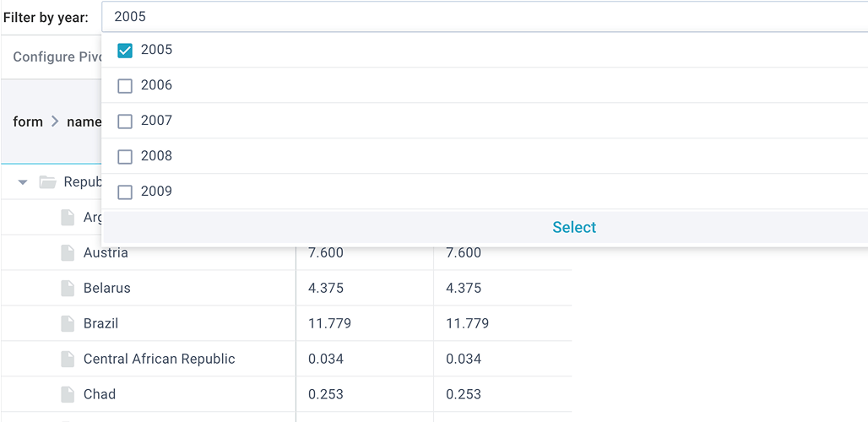Click the file icon next to Brazil

68,323
